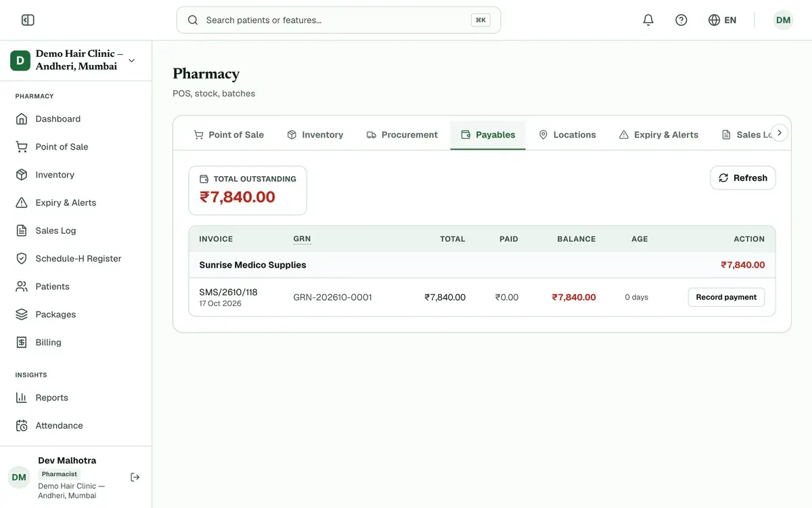The width and height of the screenshot is (812, 508).
Task: Open Expiry & Alerts in sidebar
Action: 76,203
